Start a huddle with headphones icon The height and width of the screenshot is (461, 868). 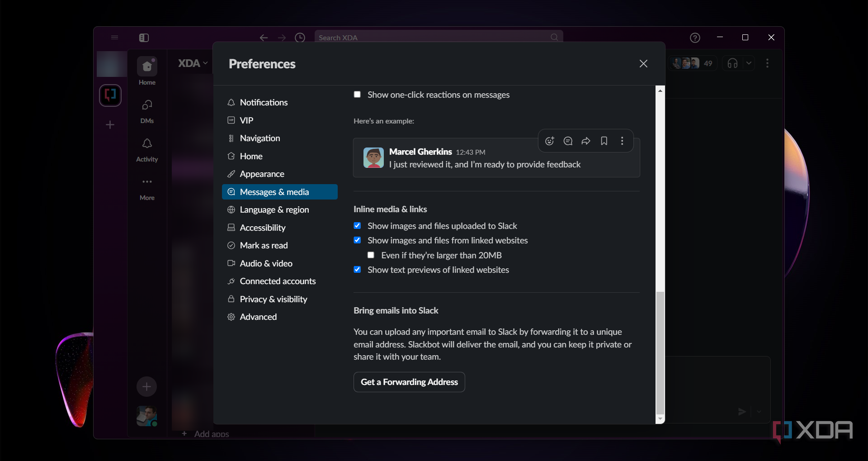(x=732, y=63)
